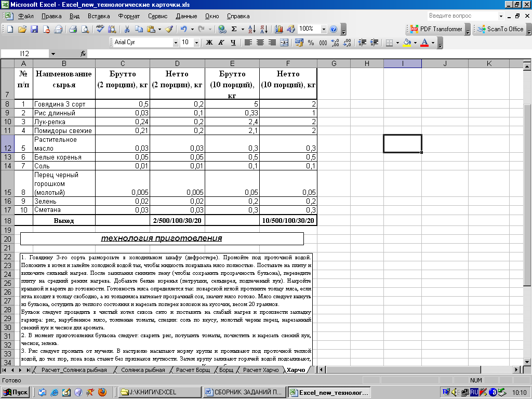Click the horizontal scrollbar right arrow

pos(516,370)
